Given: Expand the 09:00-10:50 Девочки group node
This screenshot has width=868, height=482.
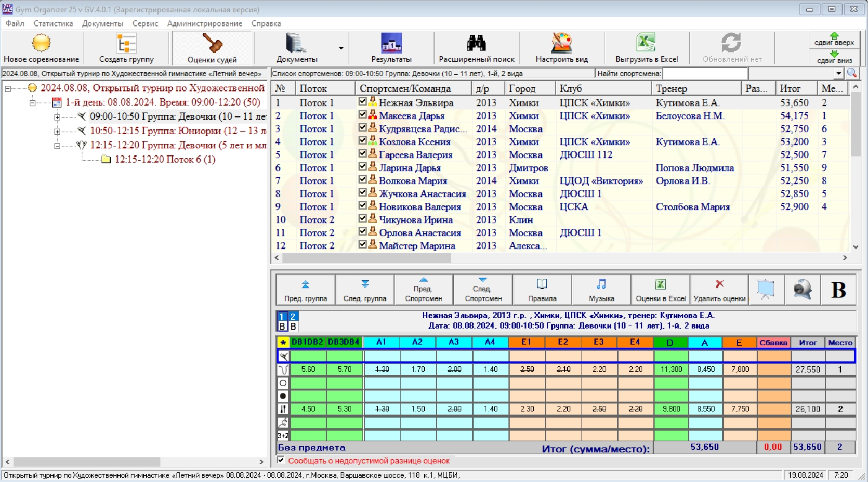Looking at the screenshot, I should (57, 117).
